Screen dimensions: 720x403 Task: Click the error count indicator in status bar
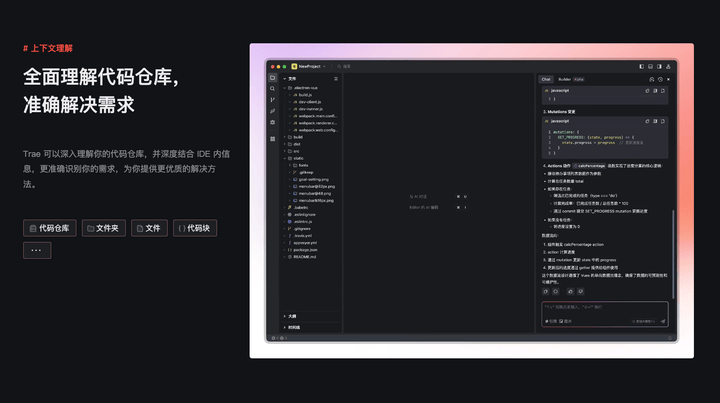(x=274, y=338)
